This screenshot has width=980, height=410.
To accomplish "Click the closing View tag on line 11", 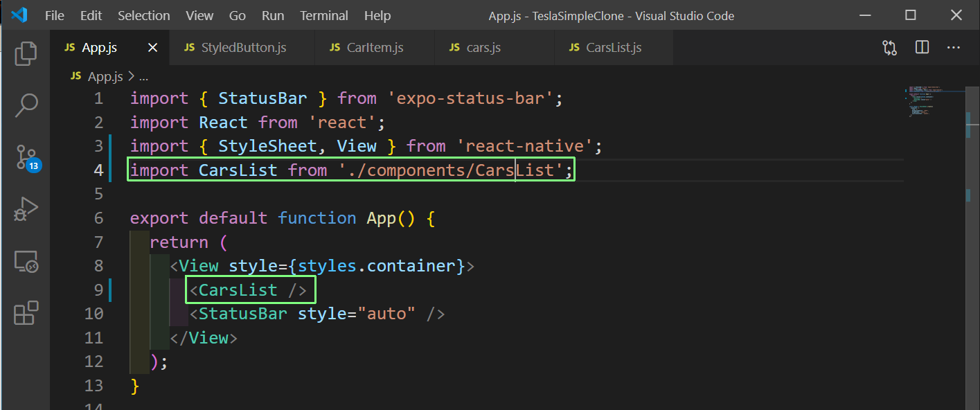I will (x=204, y=338).
